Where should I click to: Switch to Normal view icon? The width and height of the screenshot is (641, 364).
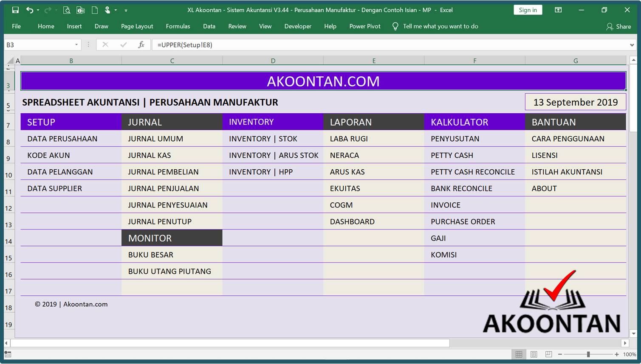(519, 354)
